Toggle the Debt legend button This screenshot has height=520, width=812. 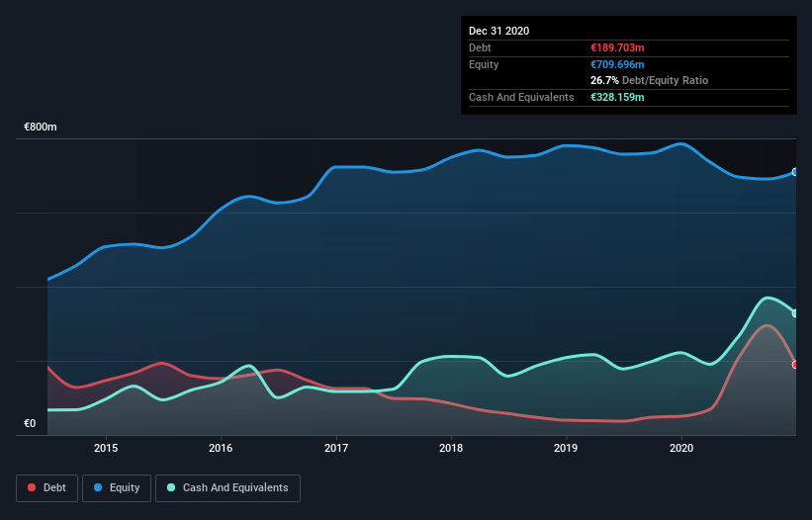pos(47,488)
